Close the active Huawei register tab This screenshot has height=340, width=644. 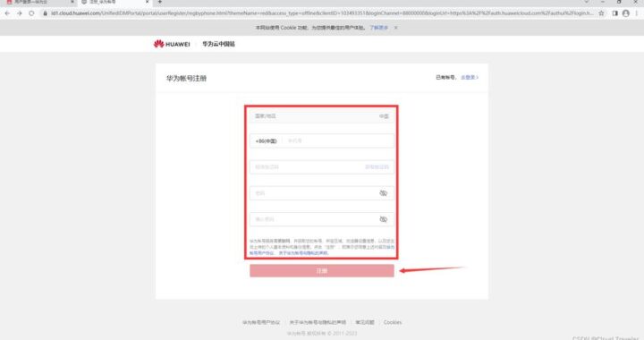pos(147,2)
